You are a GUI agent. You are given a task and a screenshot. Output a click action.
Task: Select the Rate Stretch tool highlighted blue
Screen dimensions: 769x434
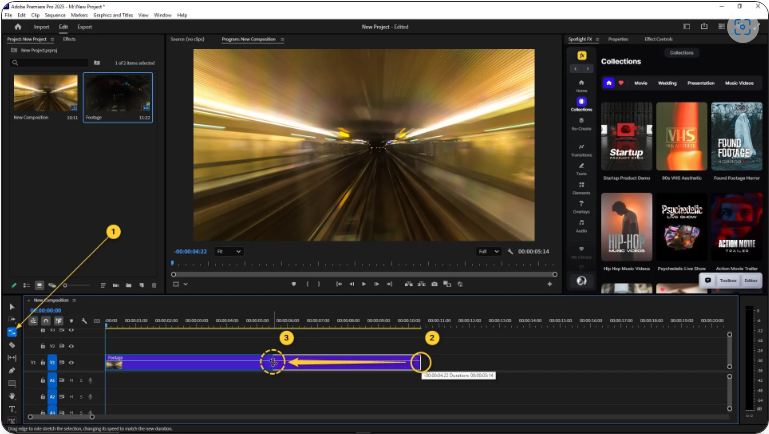pos(12,332)
